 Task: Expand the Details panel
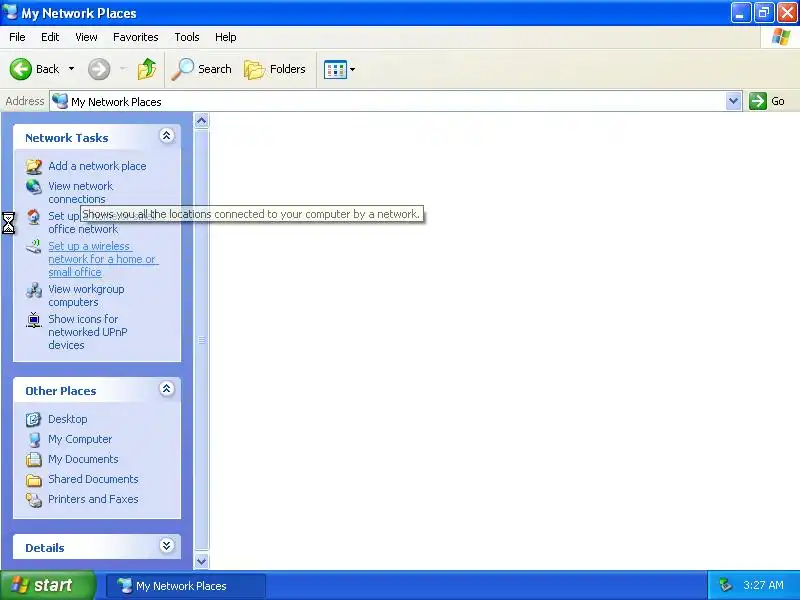166,546
